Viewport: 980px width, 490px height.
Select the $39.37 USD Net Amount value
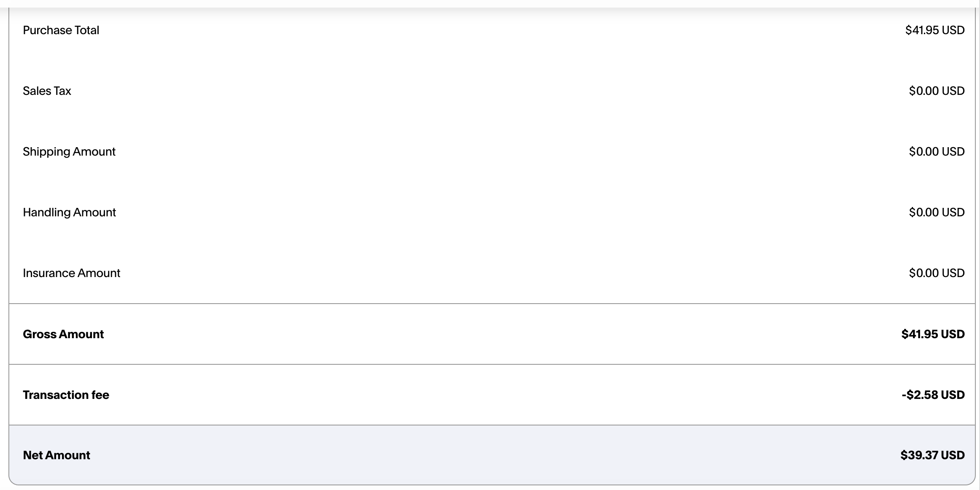coord(932,455)
